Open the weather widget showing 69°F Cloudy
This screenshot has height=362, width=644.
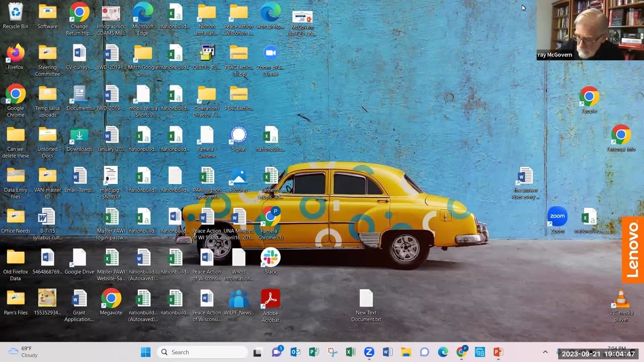click(23, 352)
